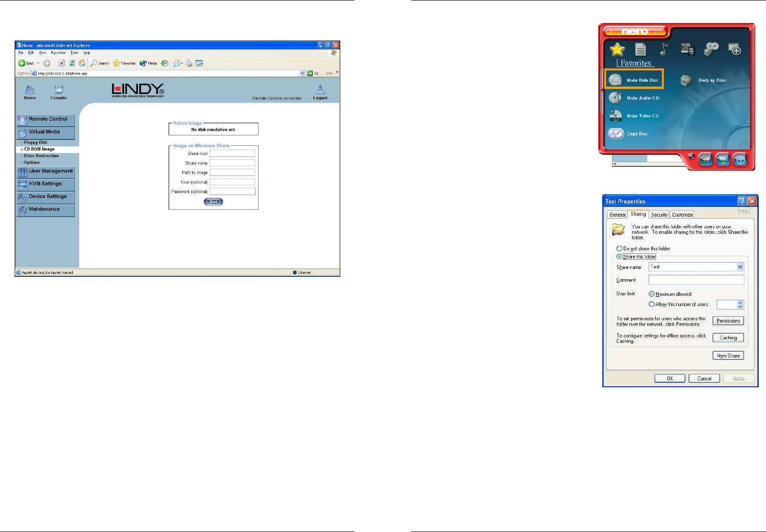The image size is (766, 532).
Task: Click the Print icon in browser toolbar
Action: coord(189,63)
